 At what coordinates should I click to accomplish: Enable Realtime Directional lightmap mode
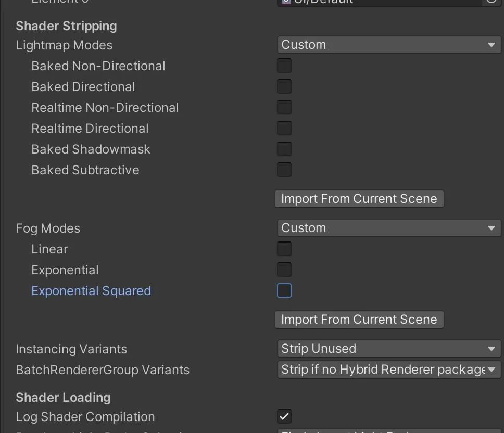coord(284,129)
